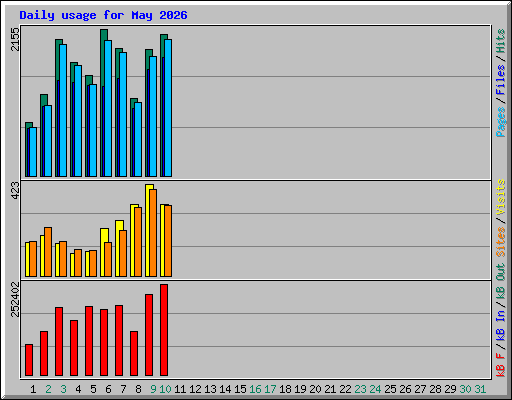Click the red kB bar for day 3
The image size is (512, 400).
point(59,342)
